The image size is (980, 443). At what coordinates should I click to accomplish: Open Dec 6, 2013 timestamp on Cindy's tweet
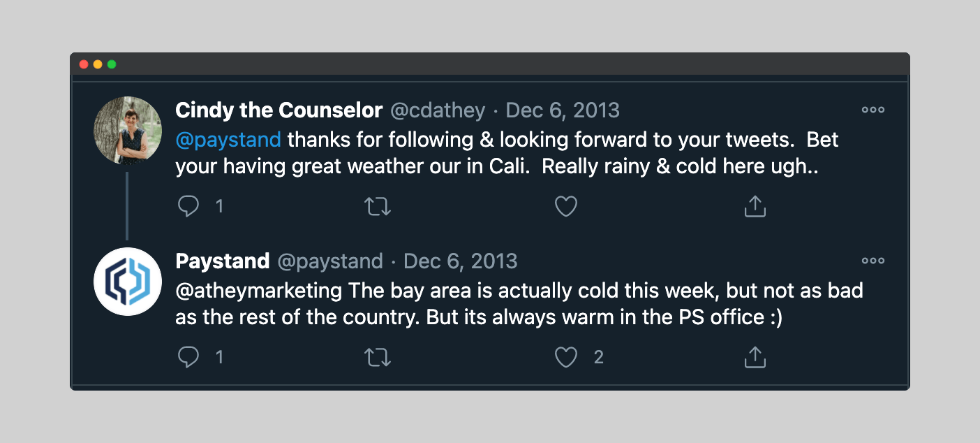pyautogui.click(x=563, y=110)
